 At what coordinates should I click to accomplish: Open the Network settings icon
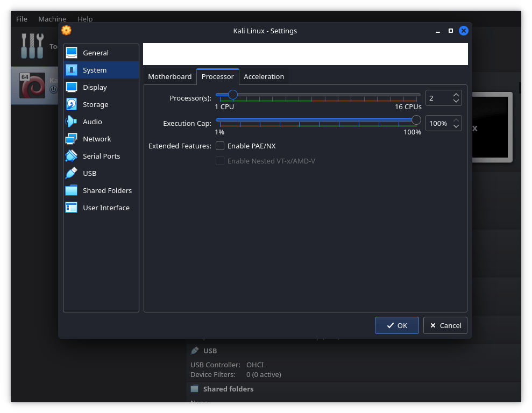[x=72, y=139]
